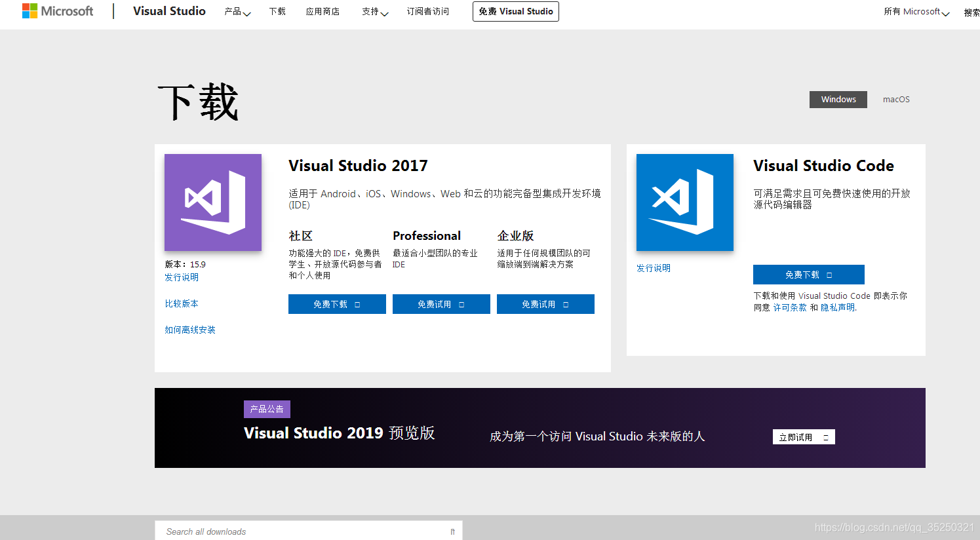Expand the 支持 dropdown menu
The width and height of the screenshot is (980, 540).
coord(375,12)
